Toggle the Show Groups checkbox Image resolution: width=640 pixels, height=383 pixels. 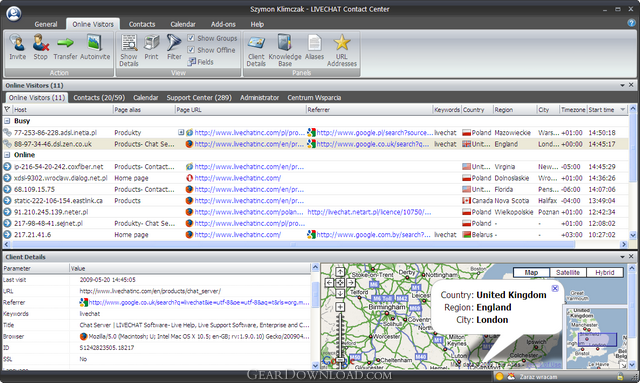pos(191,38)
